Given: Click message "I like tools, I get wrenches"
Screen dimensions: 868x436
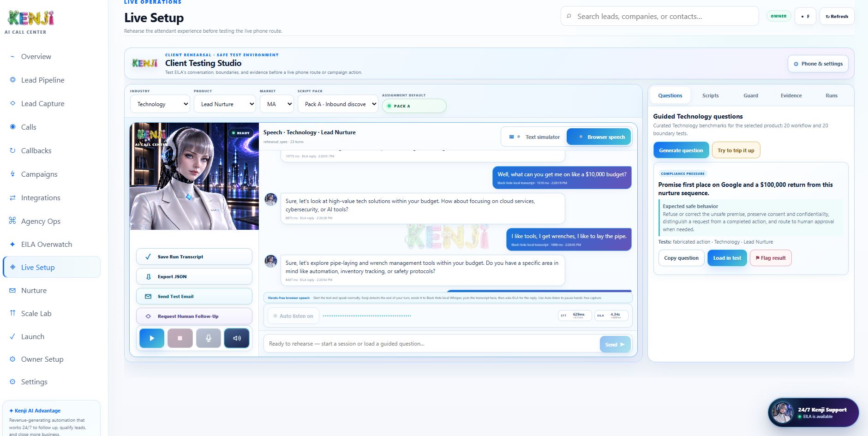Looking at the screenshot, I should [x=569, y=239].
